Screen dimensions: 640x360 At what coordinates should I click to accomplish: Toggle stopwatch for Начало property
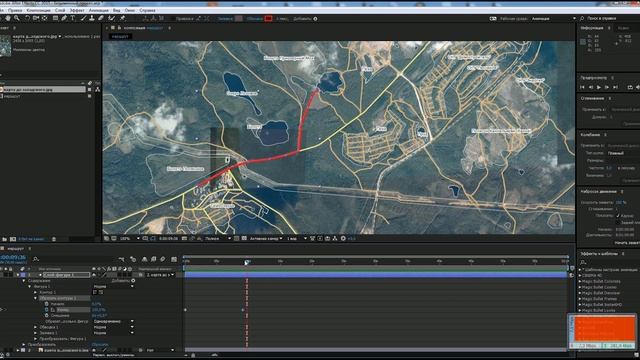pyautogui.click(x=47, y=304)
